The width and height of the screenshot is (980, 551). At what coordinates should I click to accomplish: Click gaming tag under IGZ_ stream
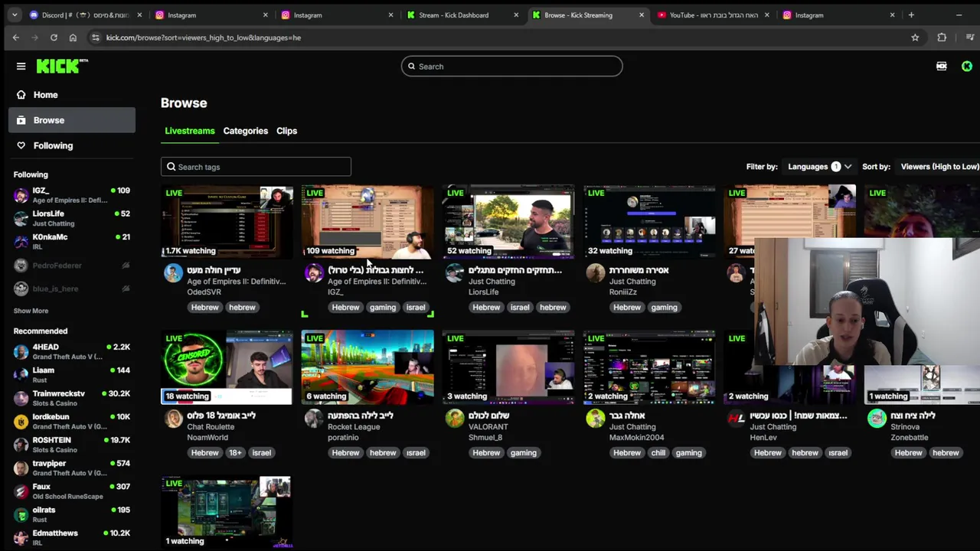point(383,308)
